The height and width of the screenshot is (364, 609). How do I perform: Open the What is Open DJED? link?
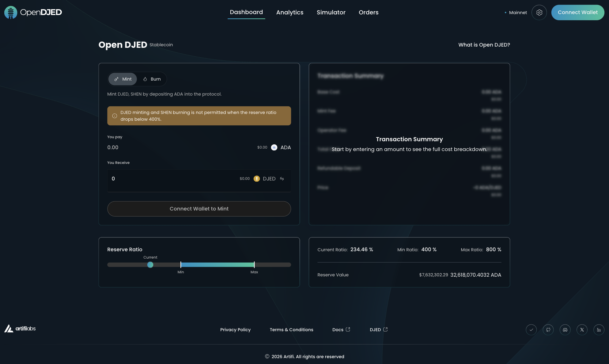coord(484,45)
